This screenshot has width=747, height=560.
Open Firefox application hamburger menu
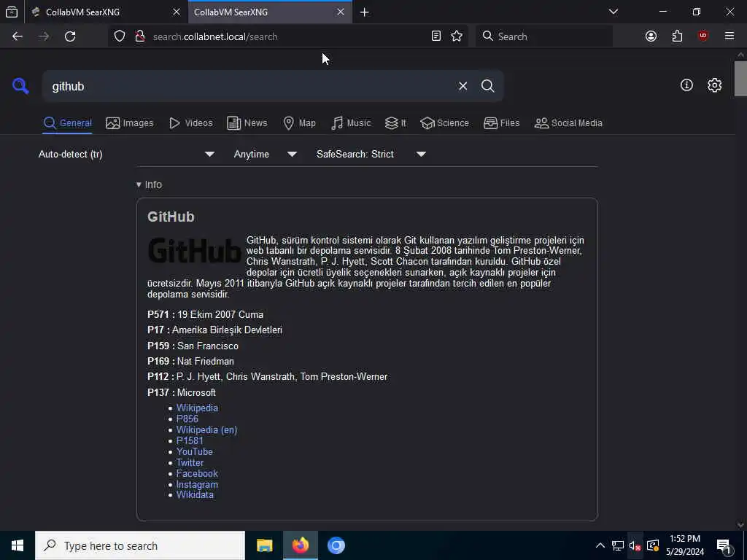click(729, 36)
